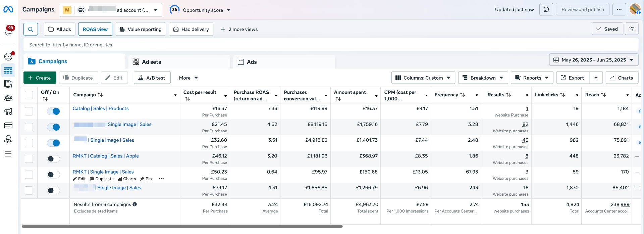Open the three-dot menu beside Review and publish
This screenshot has width=644, height=234.
click(619, 9)
